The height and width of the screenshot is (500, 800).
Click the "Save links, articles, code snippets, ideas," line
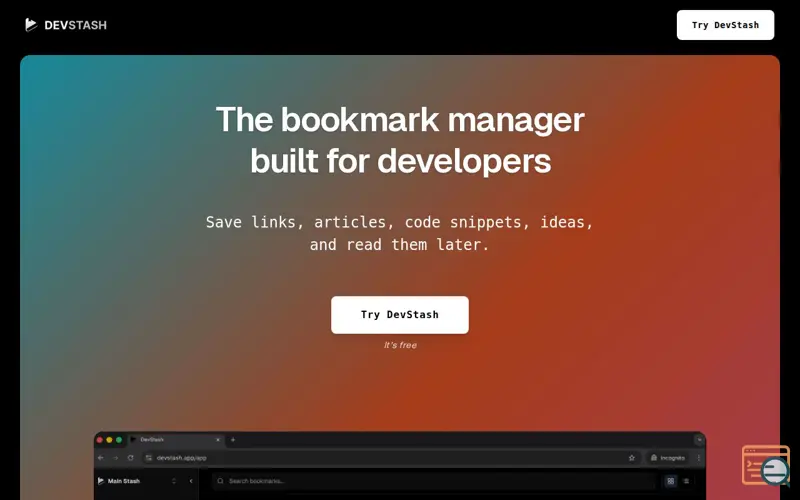pyautogui.click(x=399, y=222)
